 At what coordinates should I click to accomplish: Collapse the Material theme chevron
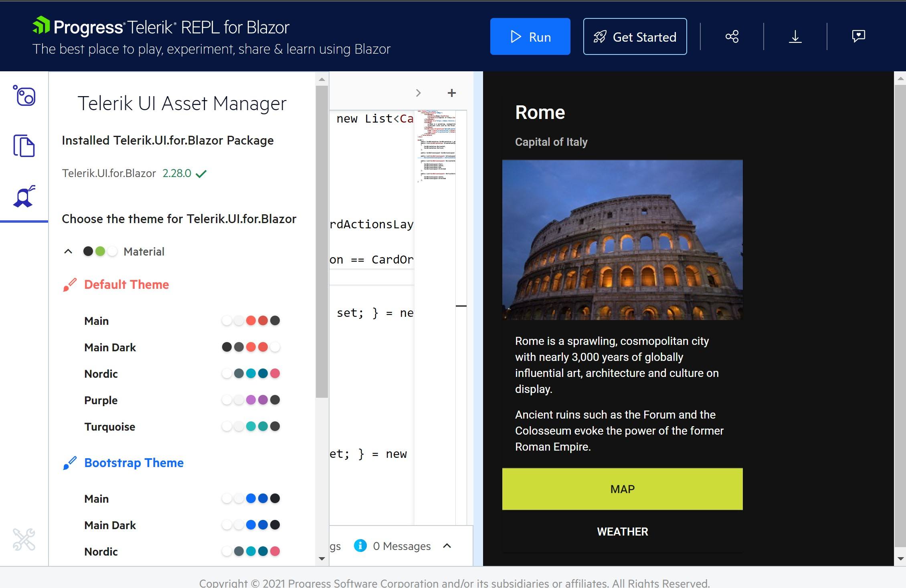[x=68, y=252]
